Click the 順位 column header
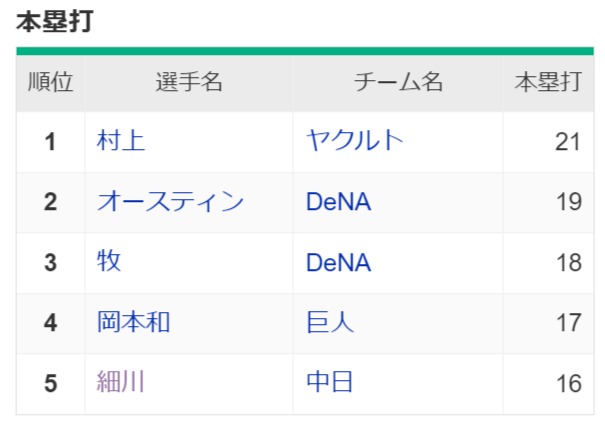The height and width of the screenshot is (427, 605). click(x=51, y=83)
